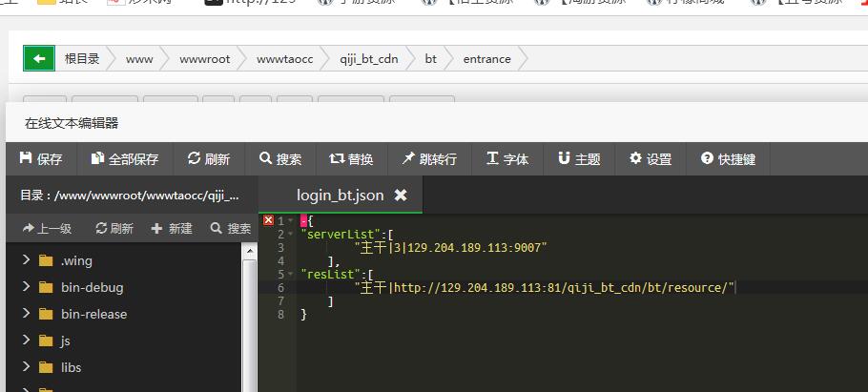The image size is (868, 392).
Task: Open the 替换 replace tool
Action: pyautogui.click(x=350, y=159)
